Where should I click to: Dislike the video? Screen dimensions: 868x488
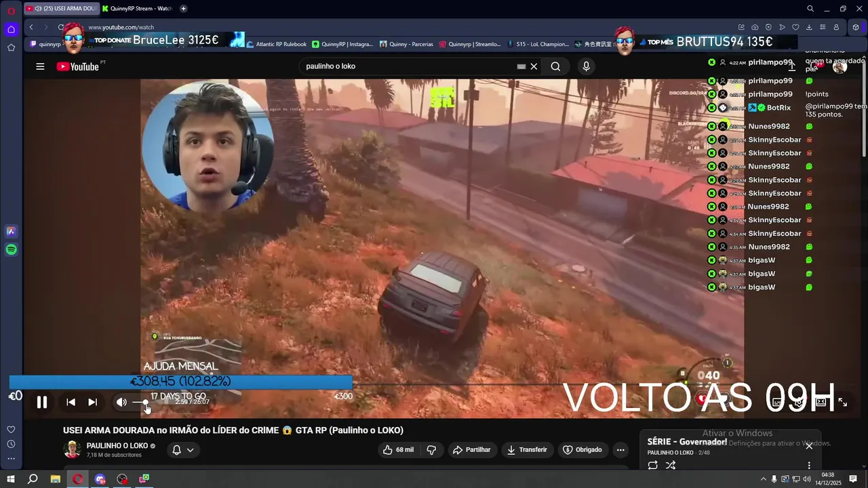(x=431, y=449)
